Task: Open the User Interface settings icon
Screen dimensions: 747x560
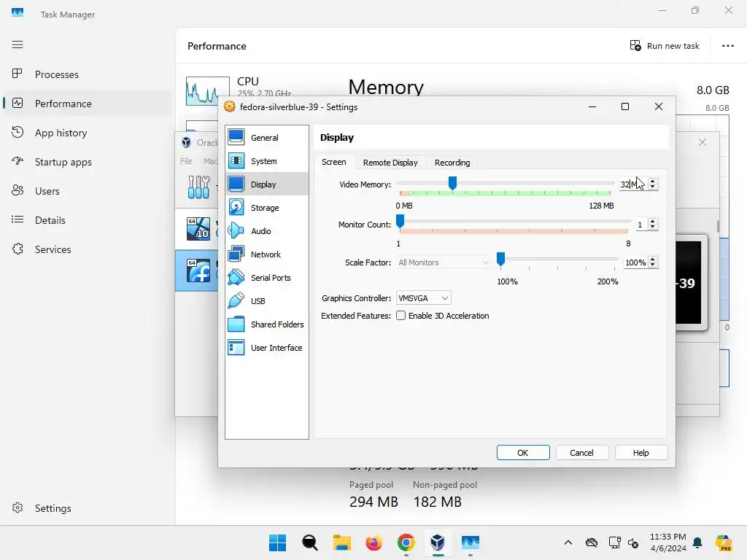Action: coord(236,347)
